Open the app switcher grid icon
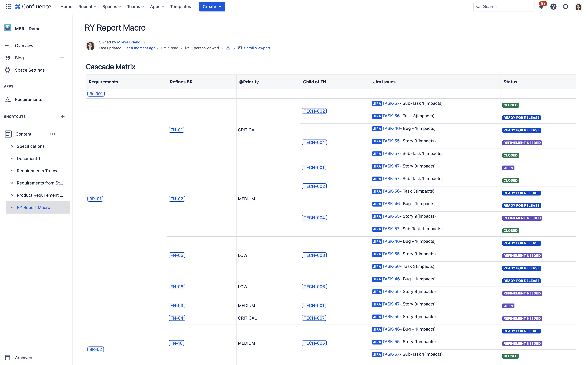Viewport: 588px width, 365px height. 8,7
